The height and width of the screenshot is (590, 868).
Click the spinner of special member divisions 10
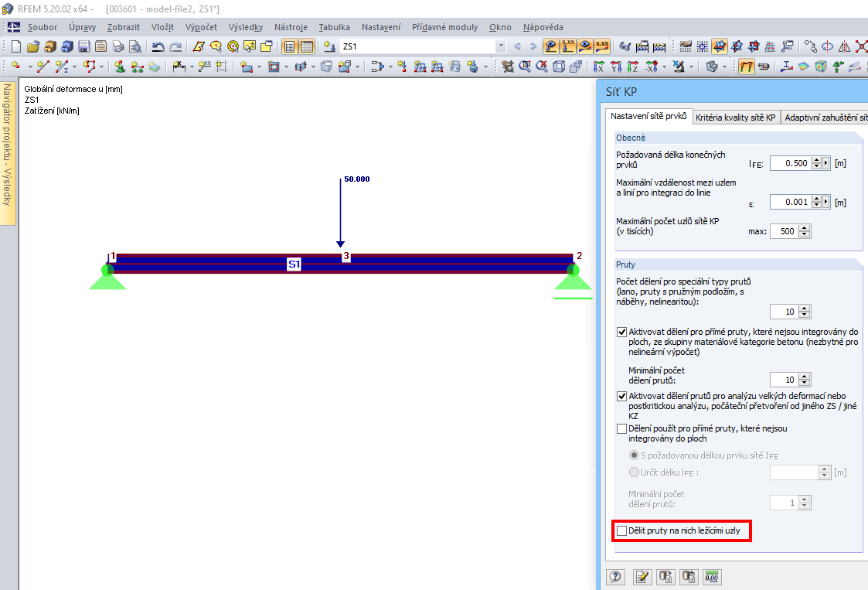[805, 312]
